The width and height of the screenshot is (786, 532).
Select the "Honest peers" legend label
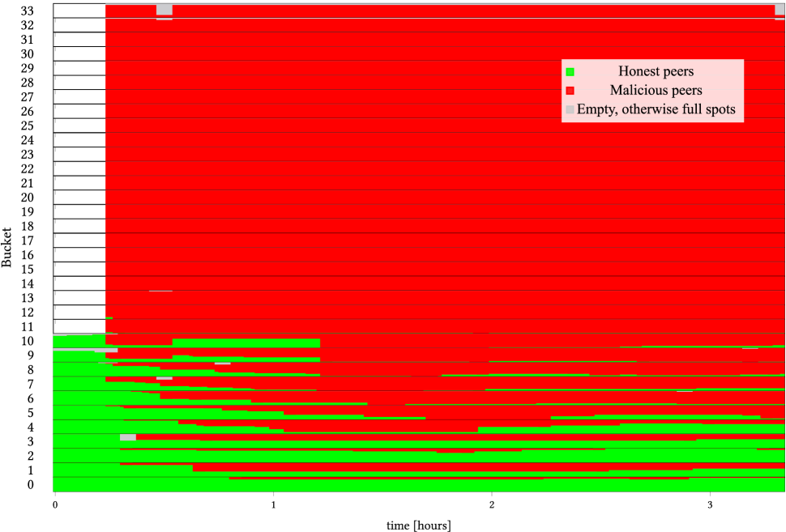point(656,71)
